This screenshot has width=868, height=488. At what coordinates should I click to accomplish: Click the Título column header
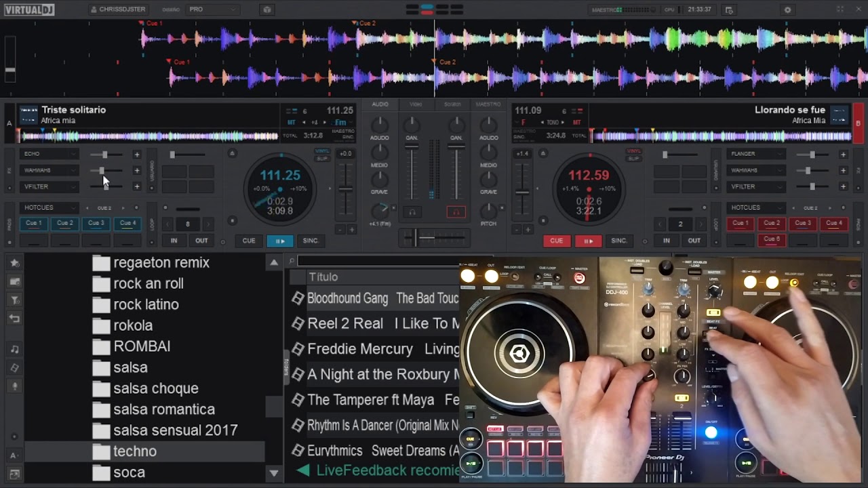tap(323, 277)
